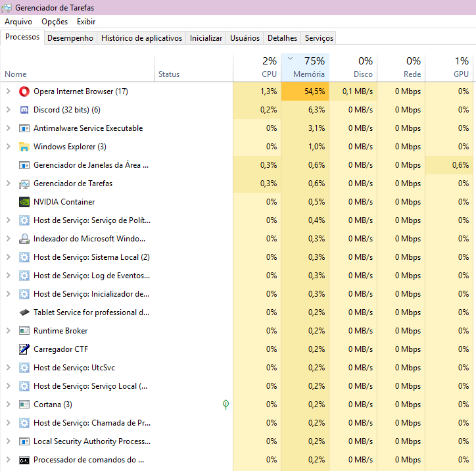Open the Opções menu
This screenshot has height=471, width=476.
[55, 22]
